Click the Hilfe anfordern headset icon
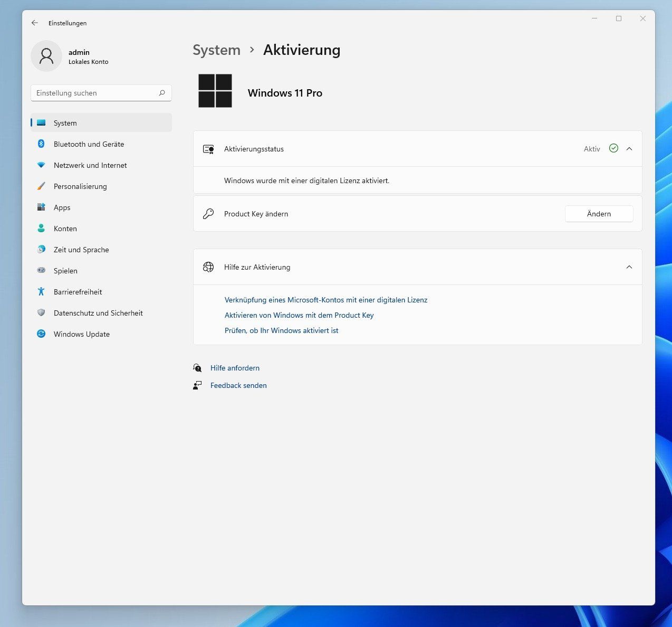672x627 pixels. [197, 368]
